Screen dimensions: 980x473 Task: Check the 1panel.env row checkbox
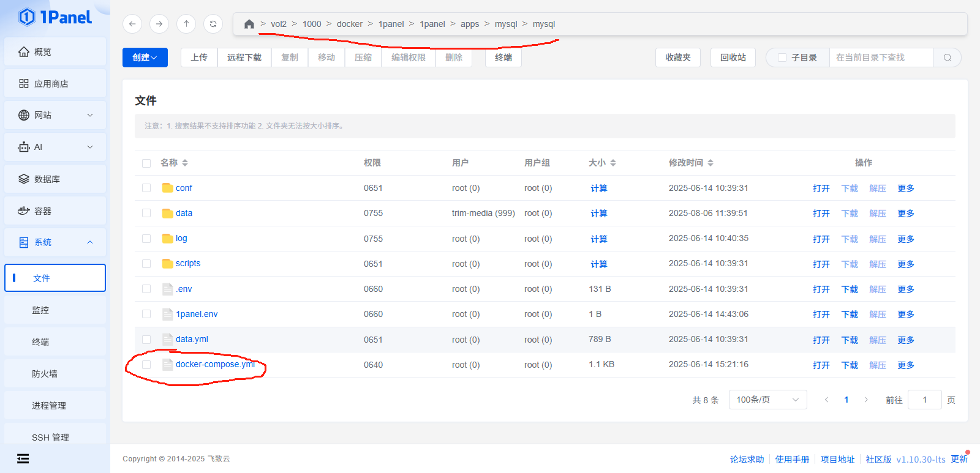coord(146,314)
